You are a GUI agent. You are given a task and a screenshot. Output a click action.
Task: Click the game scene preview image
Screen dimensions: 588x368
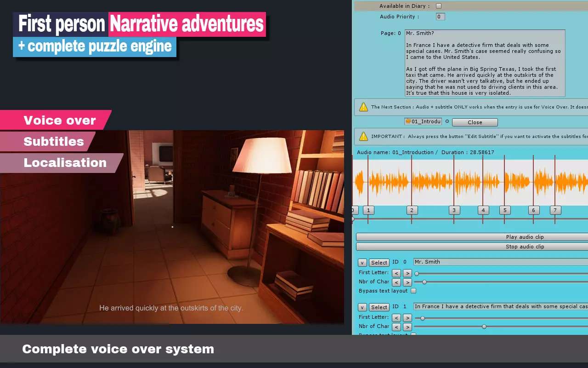tap(172, 227)
